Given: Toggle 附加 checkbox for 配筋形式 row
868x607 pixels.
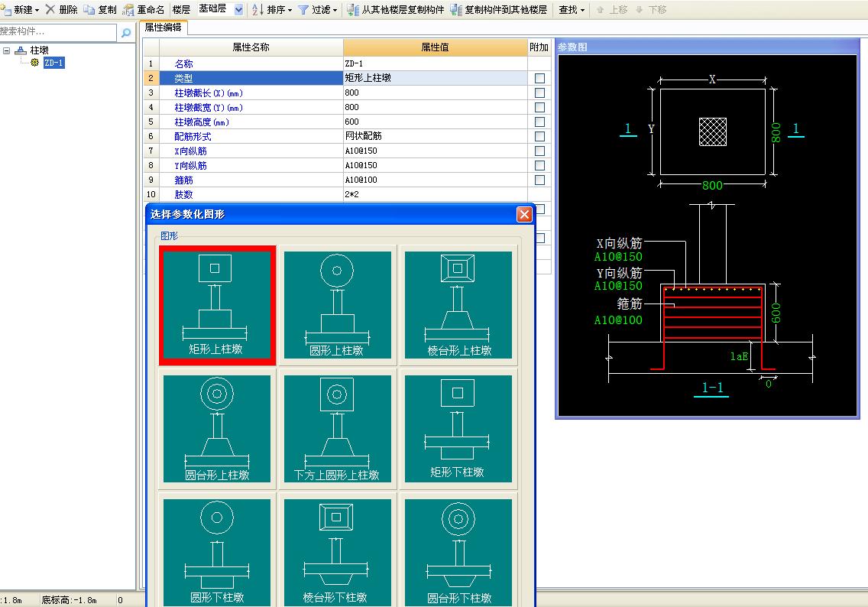Looking at the screenshot, I should click(539, 136).
